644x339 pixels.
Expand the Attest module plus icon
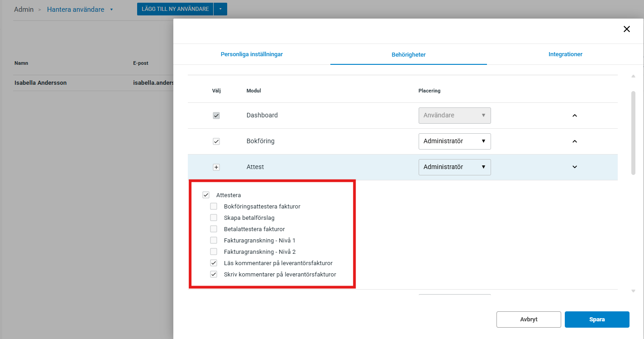coord(216,167)
